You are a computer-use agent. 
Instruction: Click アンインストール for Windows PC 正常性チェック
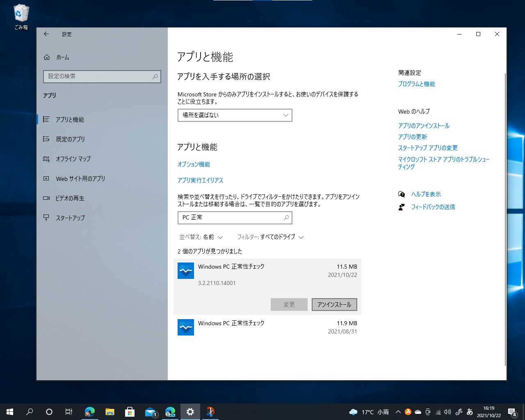(334, 304)
